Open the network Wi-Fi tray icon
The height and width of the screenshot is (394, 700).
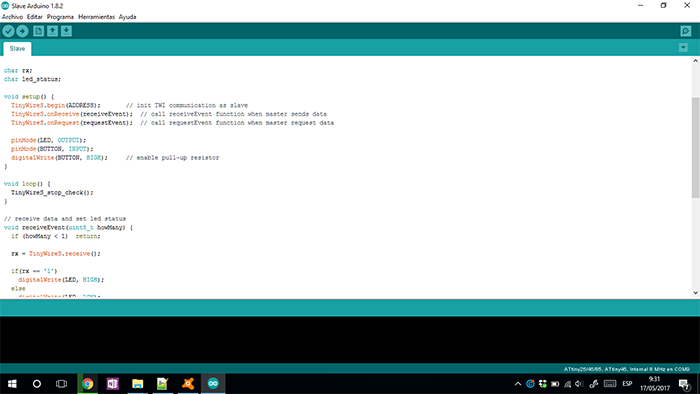(x=567, y=384)
